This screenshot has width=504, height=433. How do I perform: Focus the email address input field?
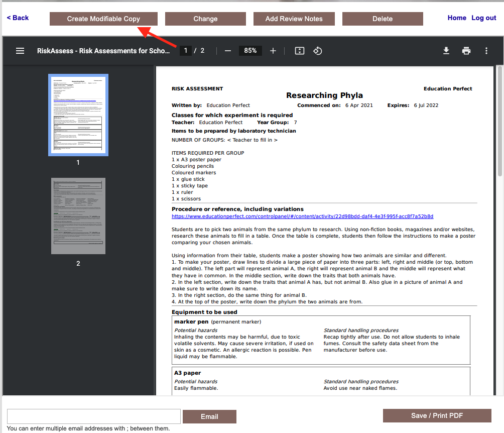pos(94,416)
